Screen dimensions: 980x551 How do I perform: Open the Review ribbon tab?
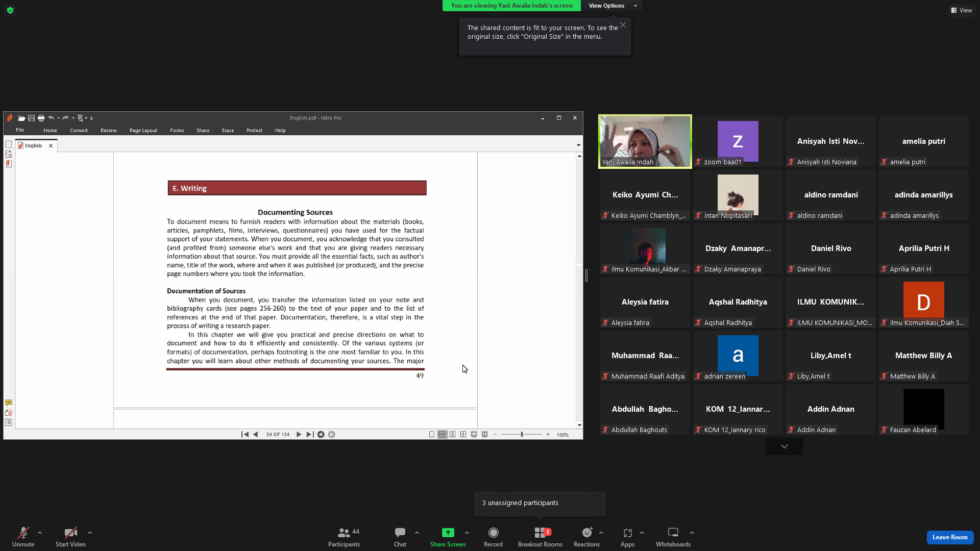pos(109,131)
